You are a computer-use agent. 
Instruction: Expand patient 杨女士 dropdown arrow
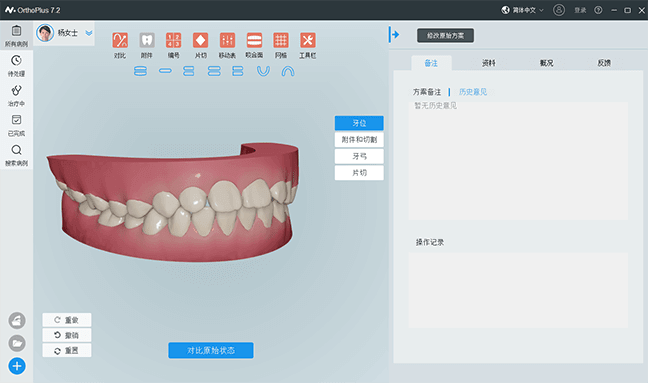[x=89, y=33]
